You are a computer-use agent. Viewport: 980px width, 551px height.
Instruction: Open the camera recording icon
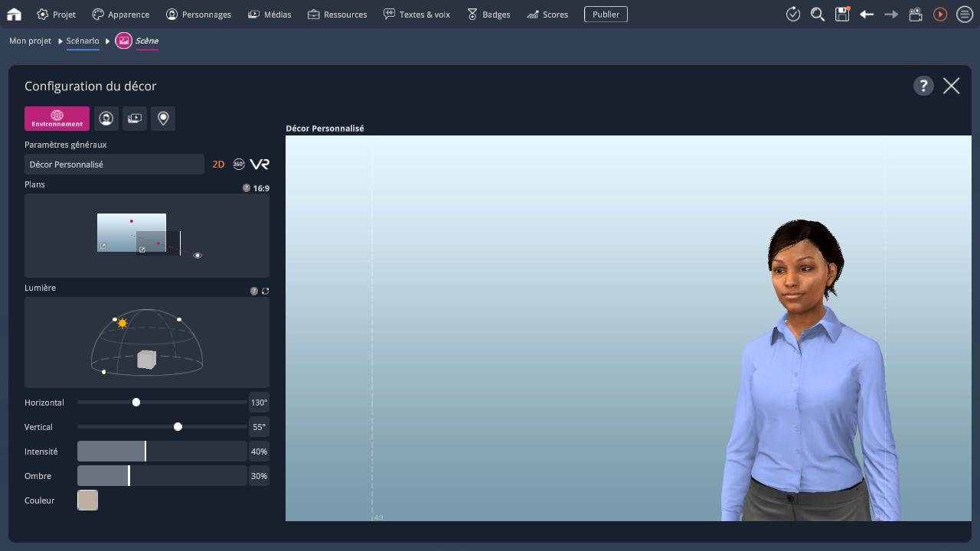pyautogui.click(x=916, y=14)
